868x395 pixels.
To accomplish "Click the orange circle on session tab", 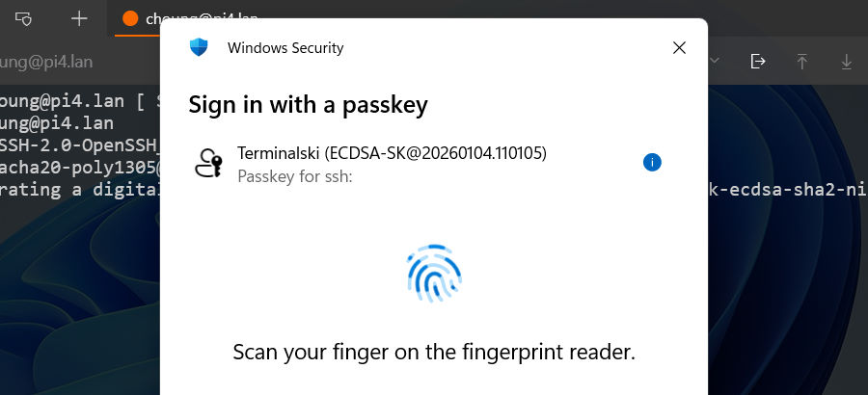I will click(x=130, y=18).
